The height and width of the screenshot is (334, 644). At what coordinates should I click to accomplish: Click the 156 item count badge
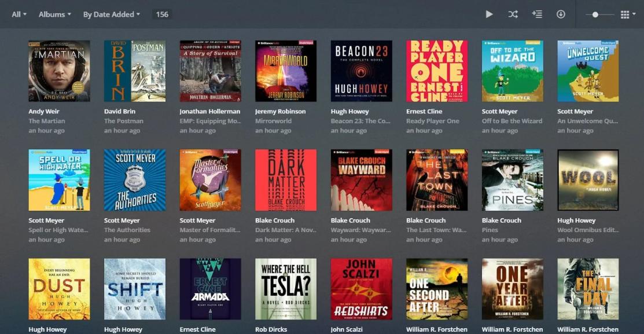tap(162, 14)
